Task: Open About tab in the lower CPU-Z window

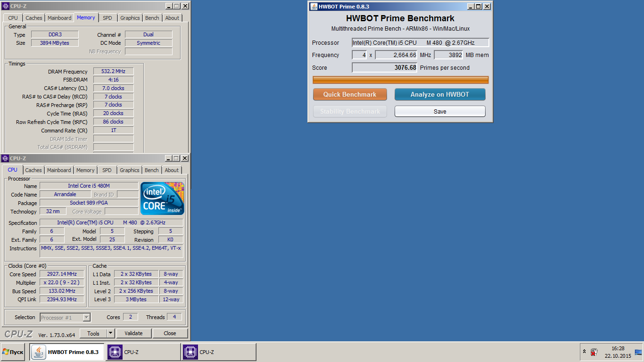Action: pos(172,170)
